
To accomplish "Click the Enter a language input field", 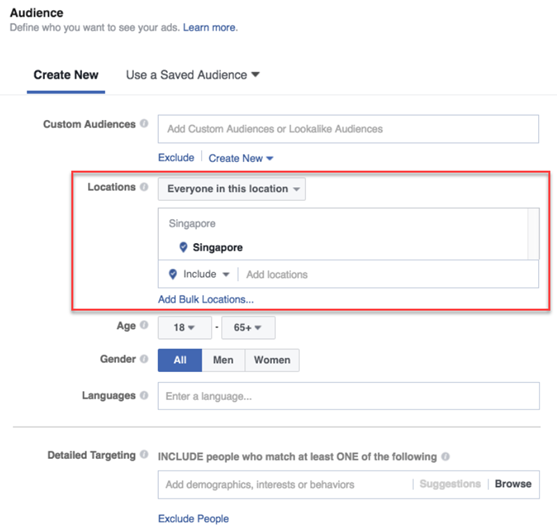I will pos(348,396).
